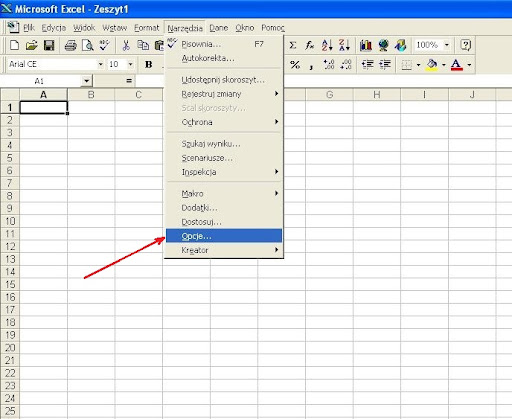Select column G header
This screenshot has width=512, height=419.
click(329, 95)
